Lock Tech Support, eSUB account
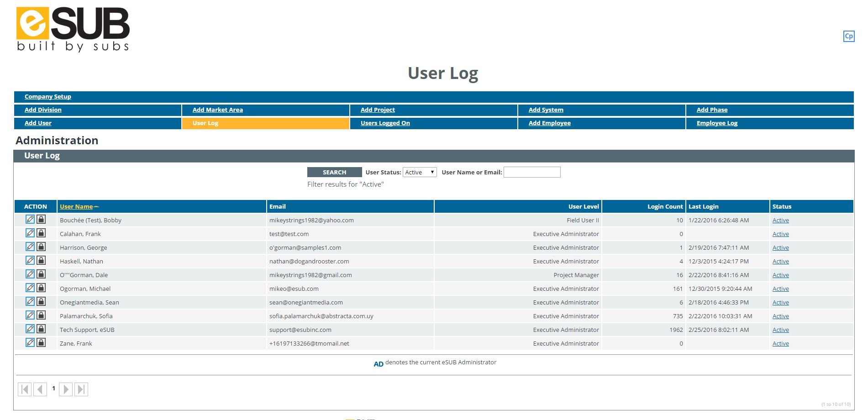868x420 pixels. (x=41, y=329)
